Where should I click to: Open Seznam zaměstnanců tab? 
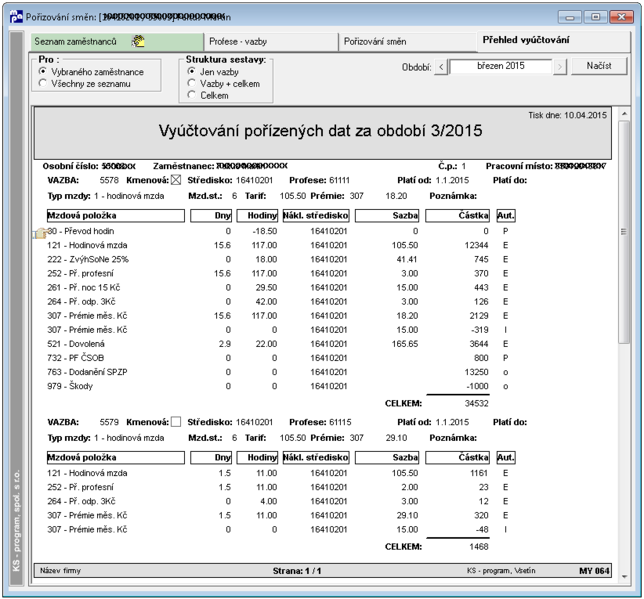(117, 41)
